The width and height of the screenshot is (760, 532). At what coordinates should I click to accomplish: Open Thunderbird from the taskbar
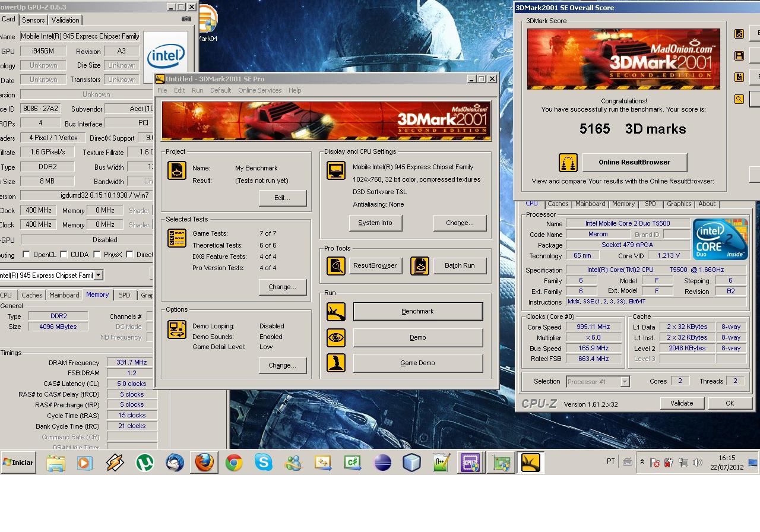coord(175,463)
